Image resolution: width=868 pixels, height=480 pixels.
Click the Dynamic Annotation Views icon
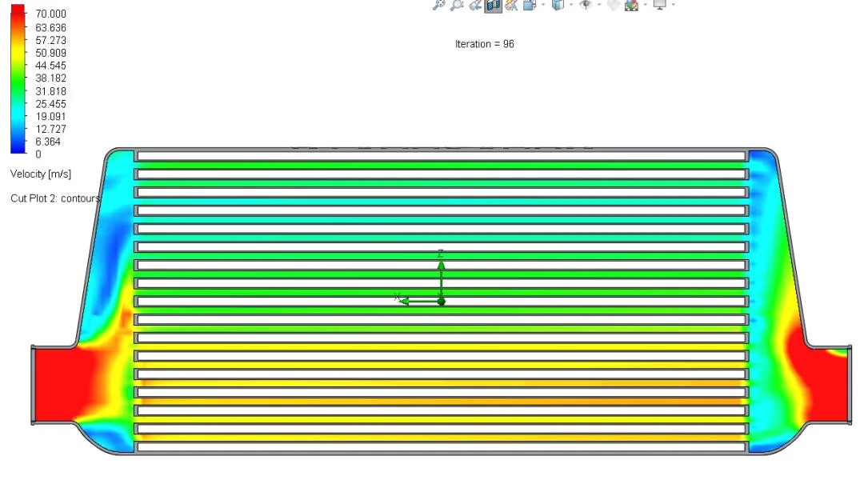coord(511,5)
